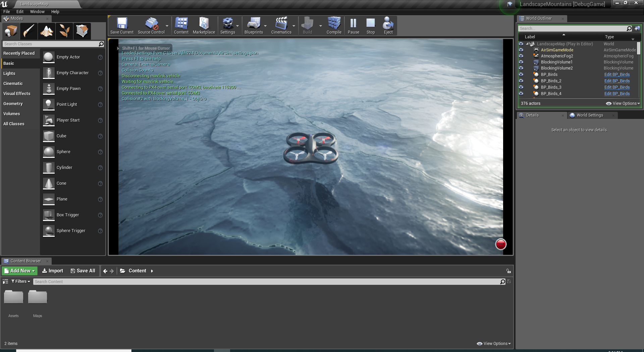This screenshot has height=352, width=644.
Task: Select the Place mode icon
Action: pos(11,31)
